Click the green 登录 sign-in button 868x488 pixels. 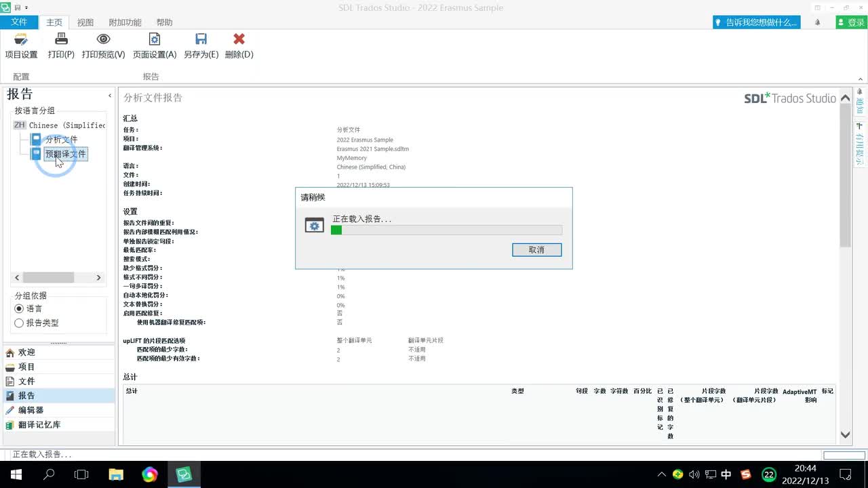click(850, 22)
